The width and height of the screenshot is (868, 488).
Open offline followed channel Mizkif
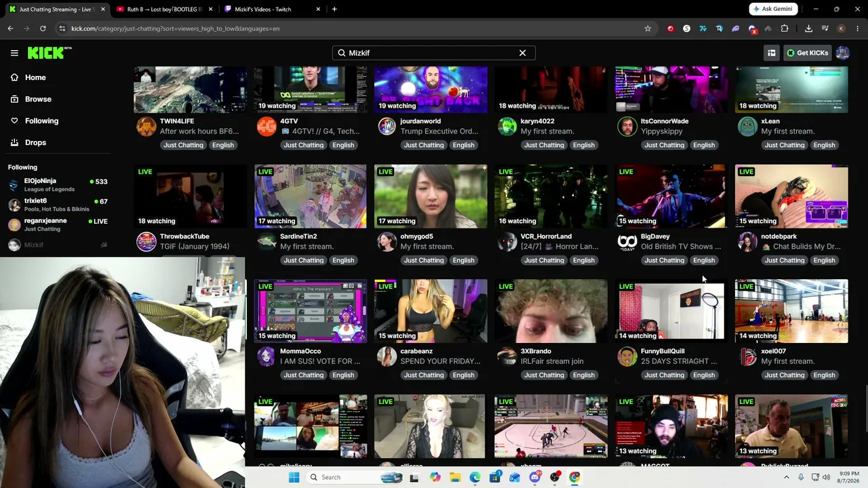point(58,245)
